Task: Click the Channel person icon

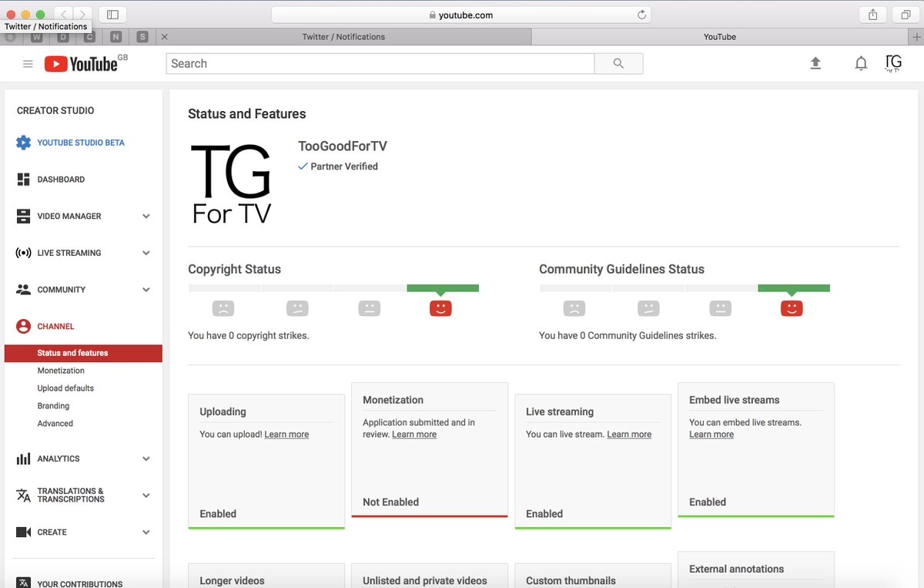Action: (x=23, y=327)
